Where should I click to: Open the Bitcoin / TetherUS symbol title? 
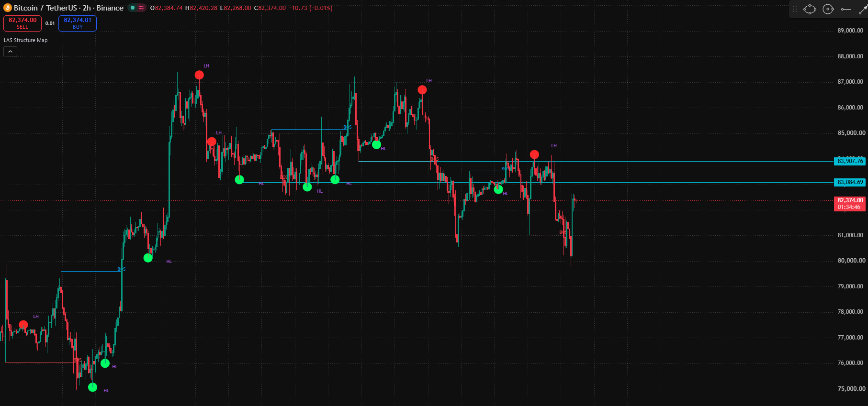coord(68,8)
